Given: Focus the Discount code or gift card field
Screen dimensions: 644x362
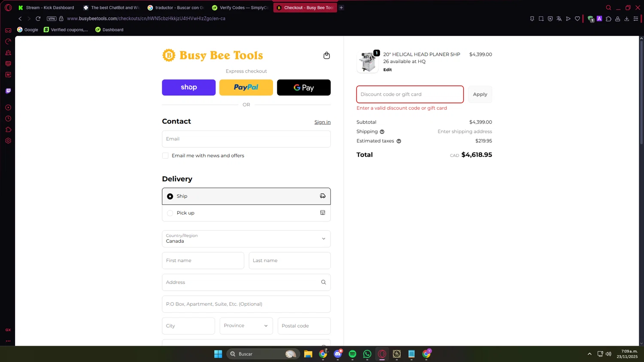Looking at the screenshot, I should pyautogui.click(x=410, y=94).
